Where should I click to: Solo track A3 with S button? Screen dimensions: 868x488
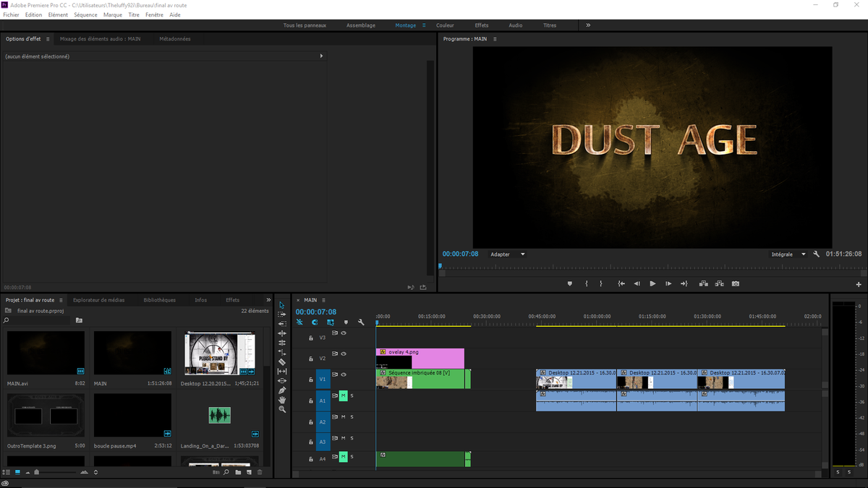coord(352,437)
